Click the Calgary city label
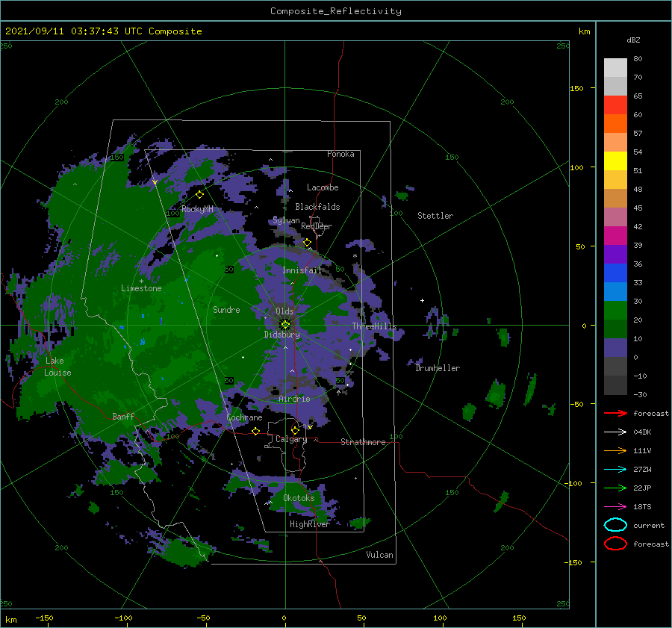Image resolution: width=672 pixels, height=628 pixels. point(291,439)
